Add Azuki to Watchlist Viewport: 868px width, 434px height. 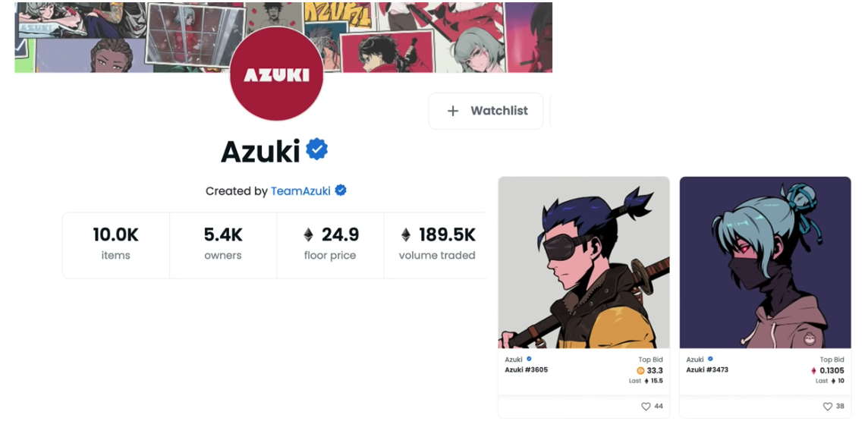coord(486,111)
